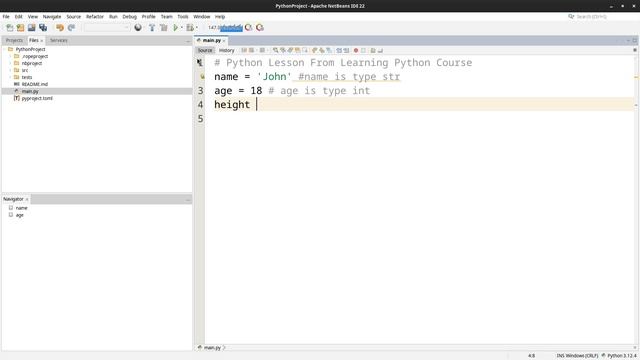Click the Undo toolbar icon
Image resolution: width=640 pixels, height=360 pixels.
point(60,28)
